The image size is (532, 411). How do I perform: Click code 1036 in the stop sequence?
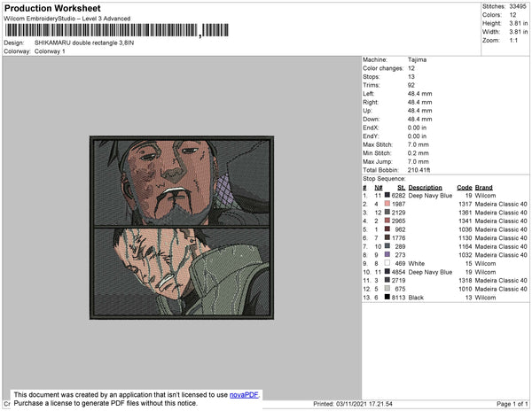coord(465,229)
